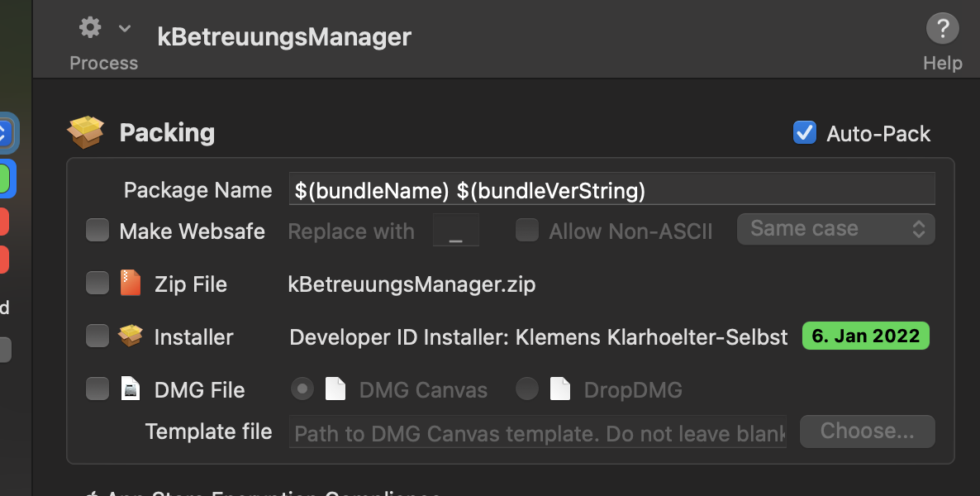This screenshot has width=980, height=496.
Task: Click the orange Zip File icon
Action: pyautogui.click(x=131, y=283)
